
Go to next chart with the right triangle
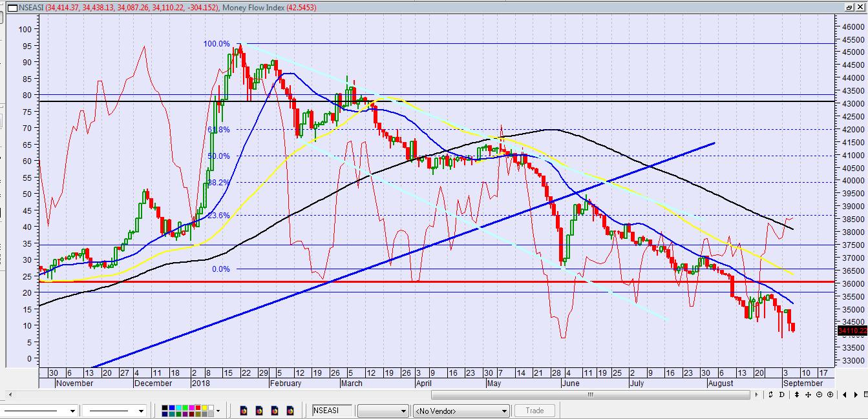coord(856,394)
